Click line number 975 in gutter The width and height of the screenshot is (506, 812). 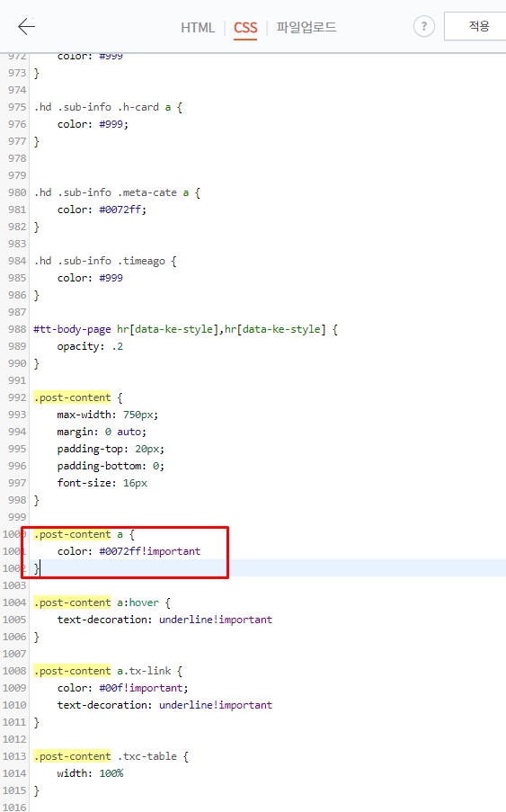pyautogui.click(x=17, y=107)
